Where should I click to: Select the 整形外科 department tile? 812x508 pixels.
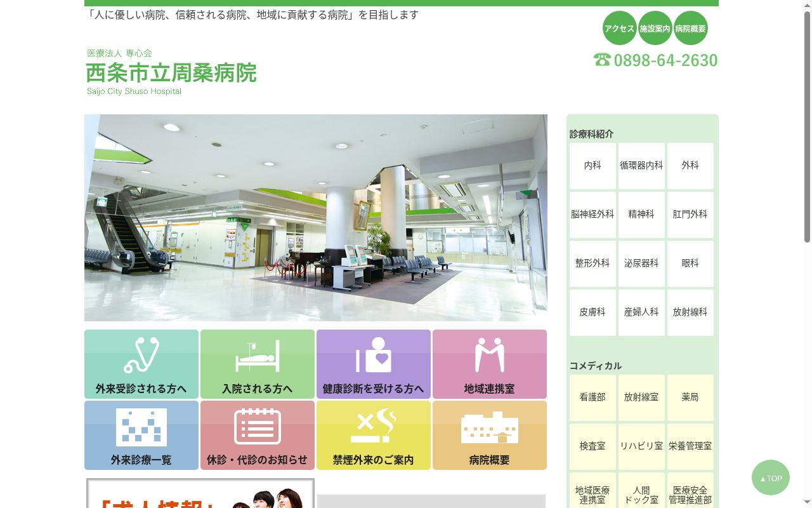[593, 264]
